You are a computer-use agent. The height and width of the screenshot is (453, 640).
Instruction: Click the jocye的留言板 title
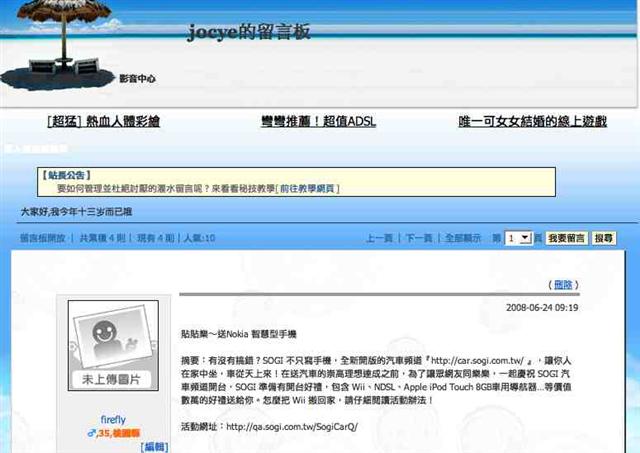249,32
